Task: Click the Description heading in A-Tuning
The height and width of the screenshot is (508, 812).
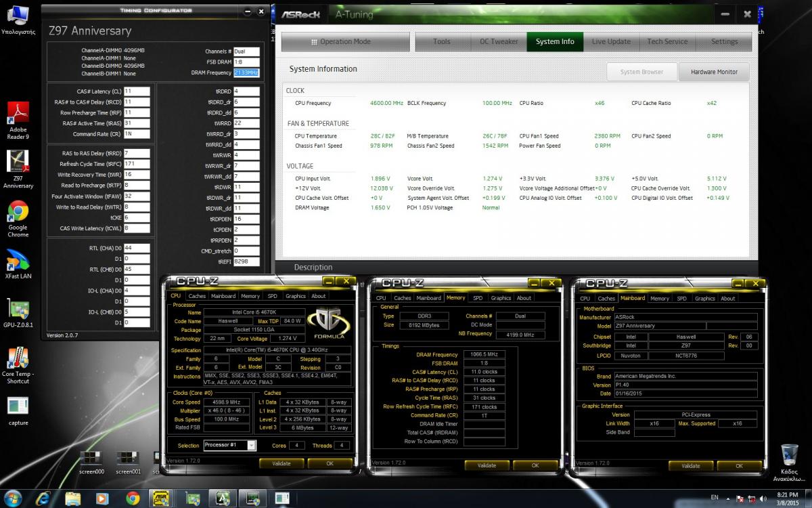Action: point(313,268)
